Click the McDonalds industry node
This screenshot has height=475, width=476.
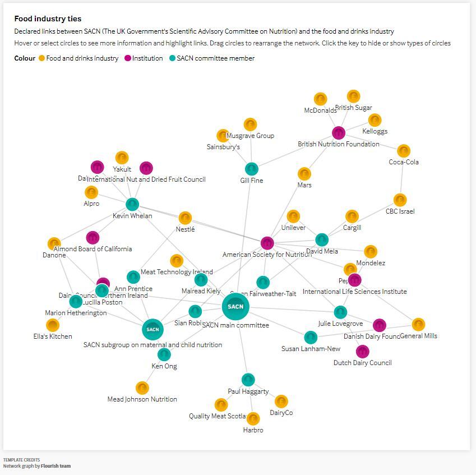click(x=320, y=99)
